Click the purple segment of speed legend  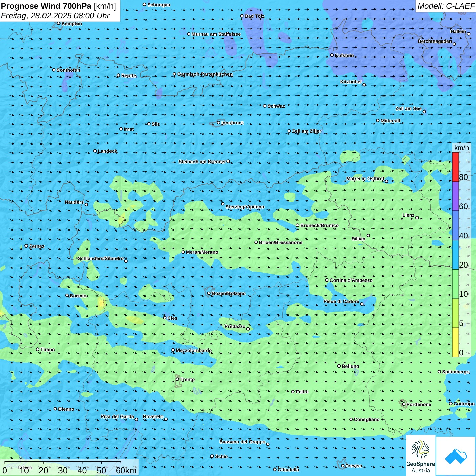tap(455, 196)
